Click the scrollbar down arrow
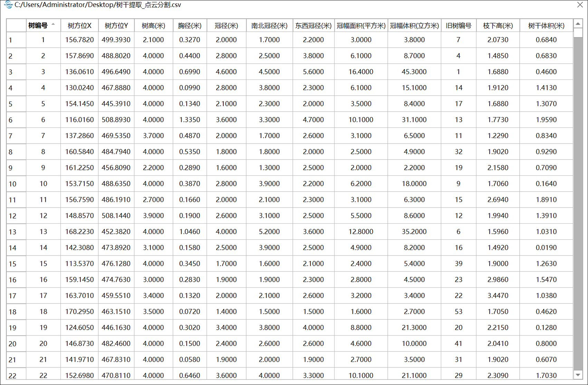 (578, 375)
